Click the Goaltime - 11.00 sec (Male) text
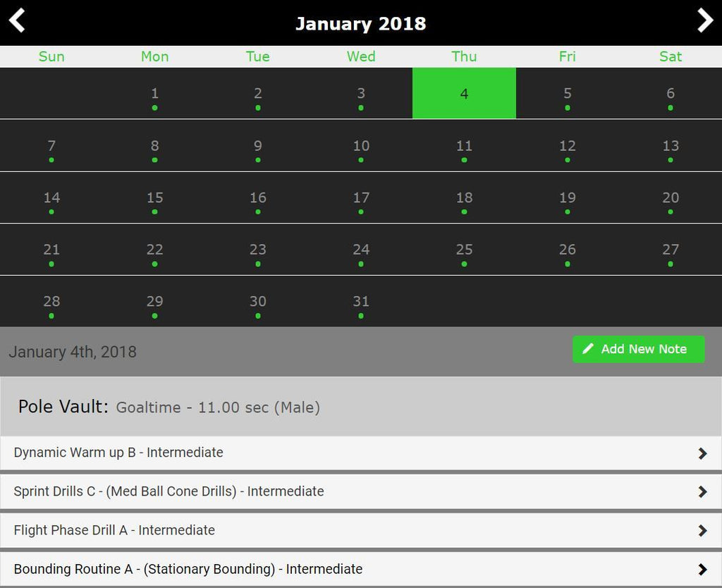This screenshot has width=722, height=588. click(x=218, y=408)
